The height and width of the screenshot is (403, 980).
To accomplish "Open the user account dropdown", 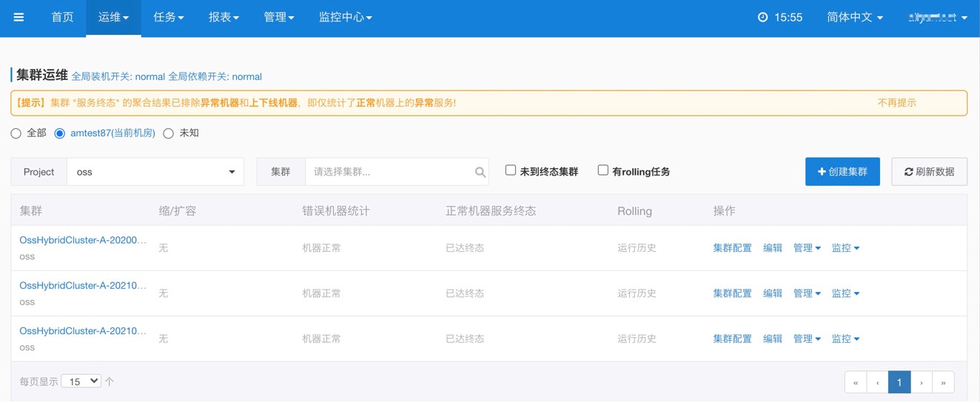I will (938, 17).
